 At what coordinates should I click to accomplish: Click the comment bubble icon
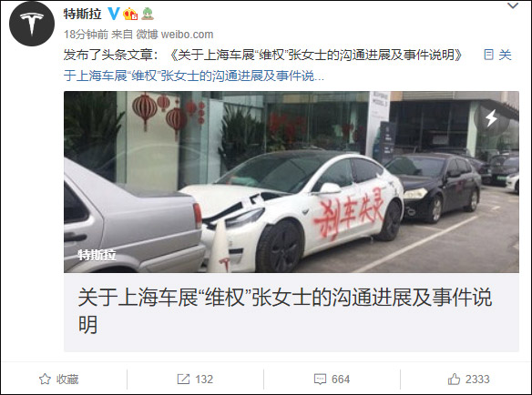pos(321,380)
